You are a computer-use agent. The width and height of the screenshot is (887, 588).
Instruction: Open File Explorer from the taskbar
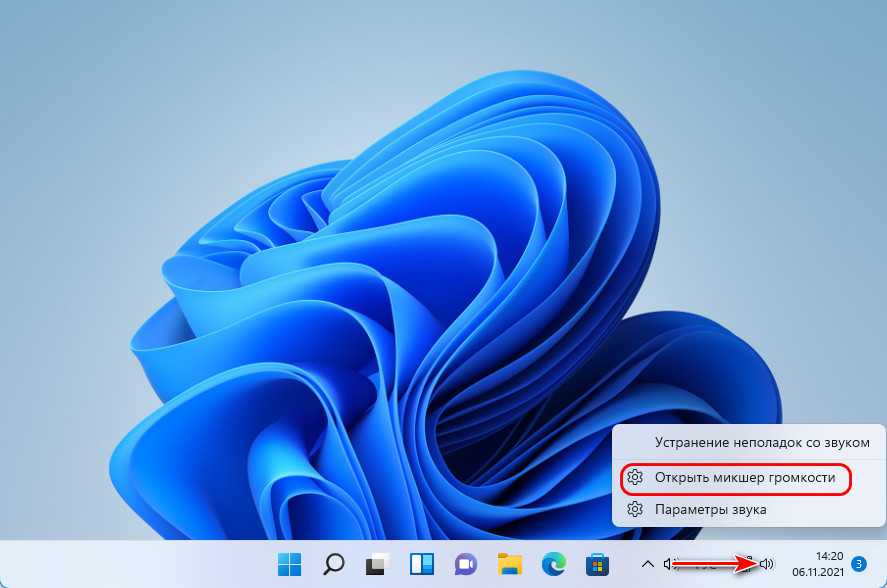click(510, 564)
